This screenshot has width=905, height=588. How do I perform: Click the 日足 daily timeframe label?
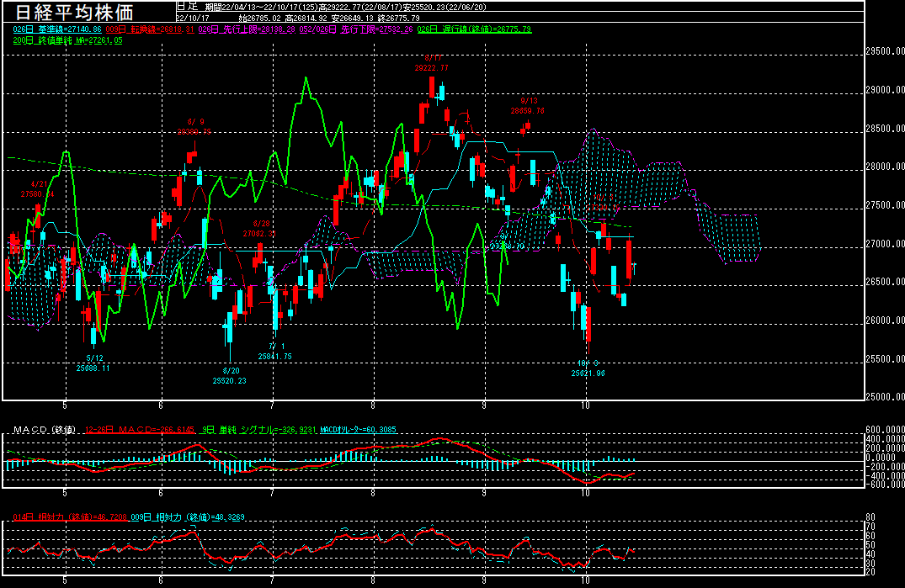coord(188,7)
